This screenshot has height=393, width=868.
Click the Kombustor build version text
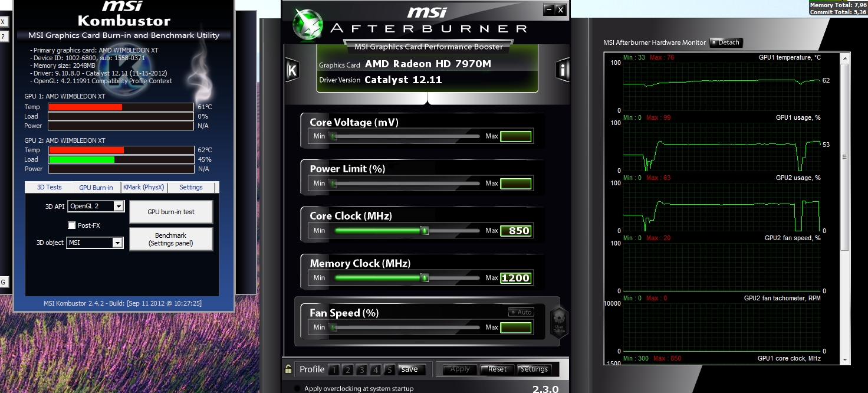[123, 303]
